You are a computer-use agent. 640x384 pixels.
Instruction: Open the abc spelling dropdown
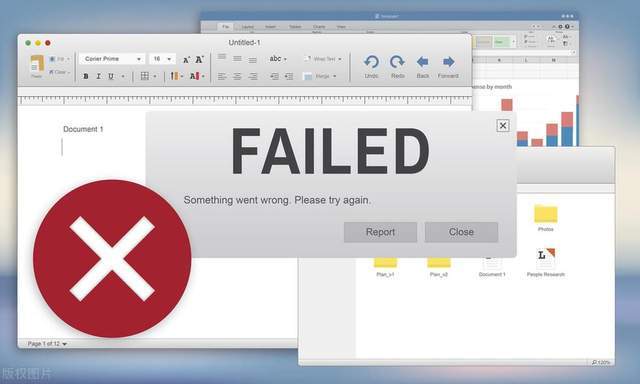click(x=278, y=59)
